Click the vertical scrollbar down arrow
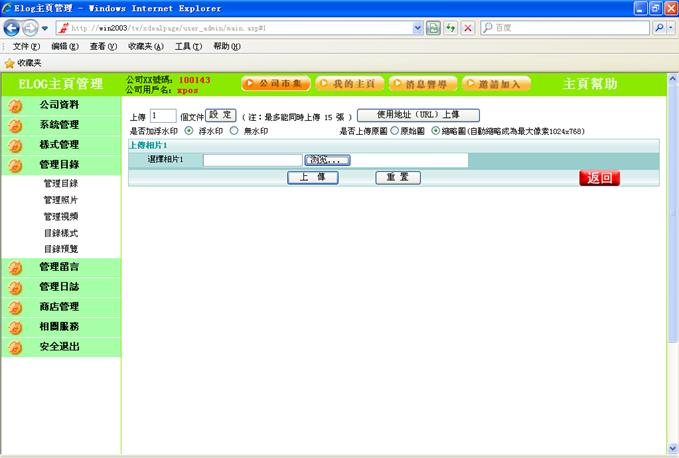Image resolution: width=679 pixels, height=458 pixels. [x=671, y=449]
